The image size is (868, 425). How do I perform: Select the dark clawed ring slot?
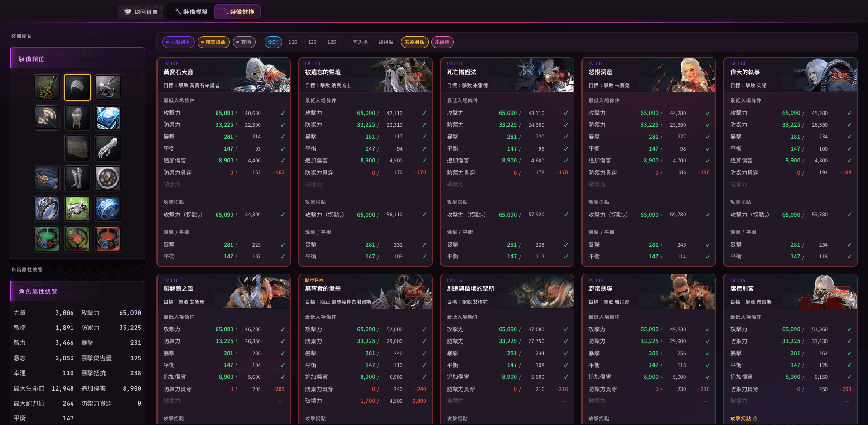(47, 209)
